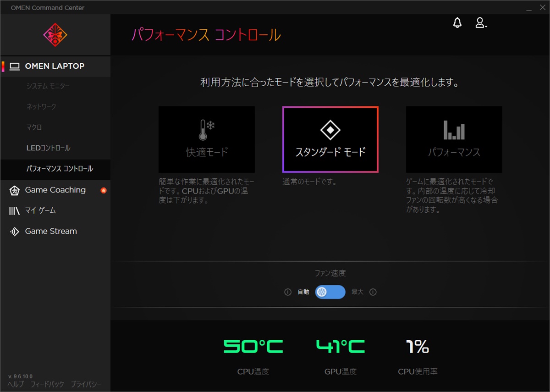The width and height of the screenshot is (550, 392).
Task: Click the 自動 fan speed label
Action: coord(303,292)
